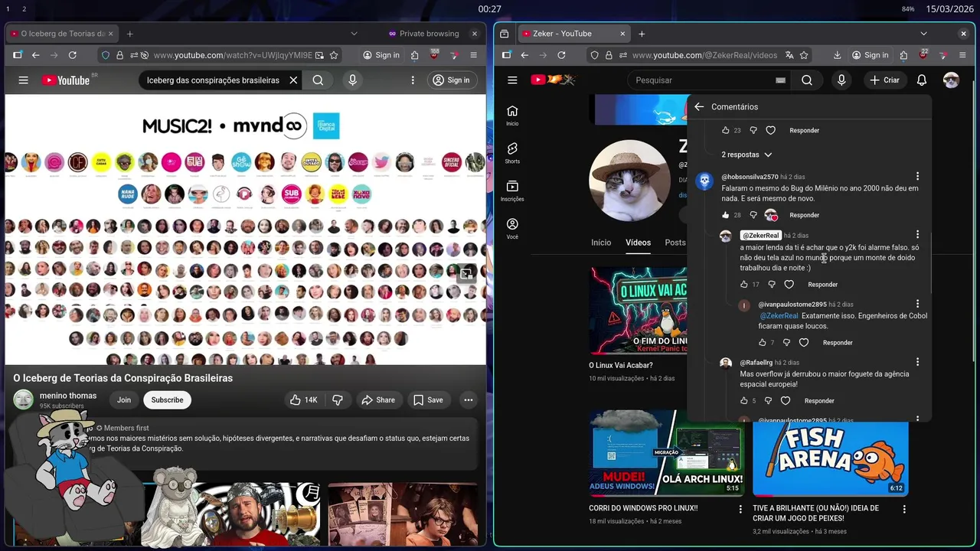Open YouTube notifications bell
The height and width of the screenshot is (551, 980).
click(x=922, y=80)
